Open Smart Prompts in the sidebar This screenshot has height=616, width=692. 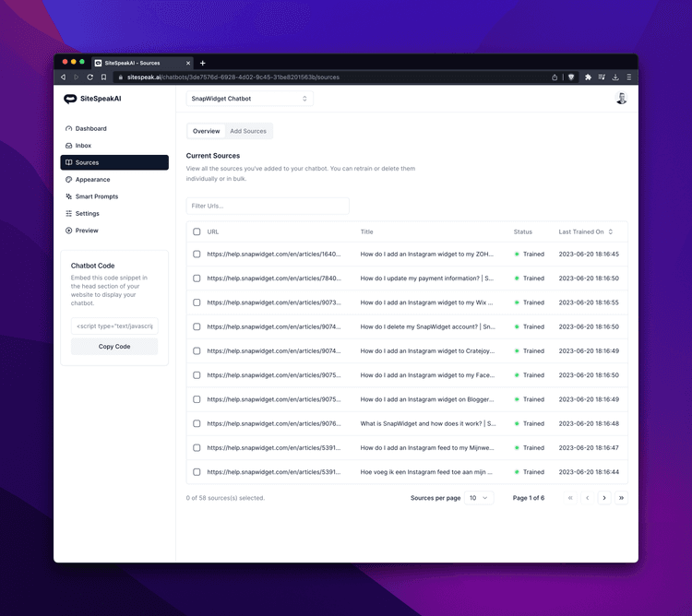tap(96, 196)
